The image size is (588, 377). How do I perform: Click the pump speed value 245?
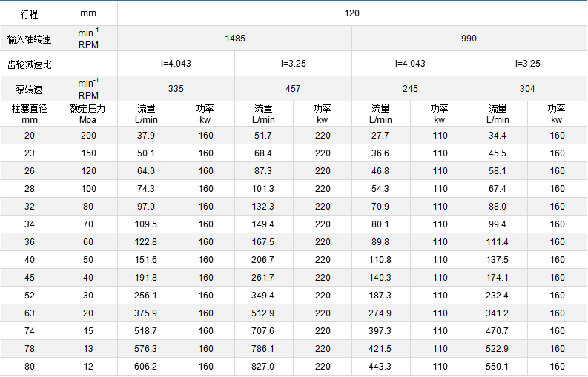[x=410, y=89]
